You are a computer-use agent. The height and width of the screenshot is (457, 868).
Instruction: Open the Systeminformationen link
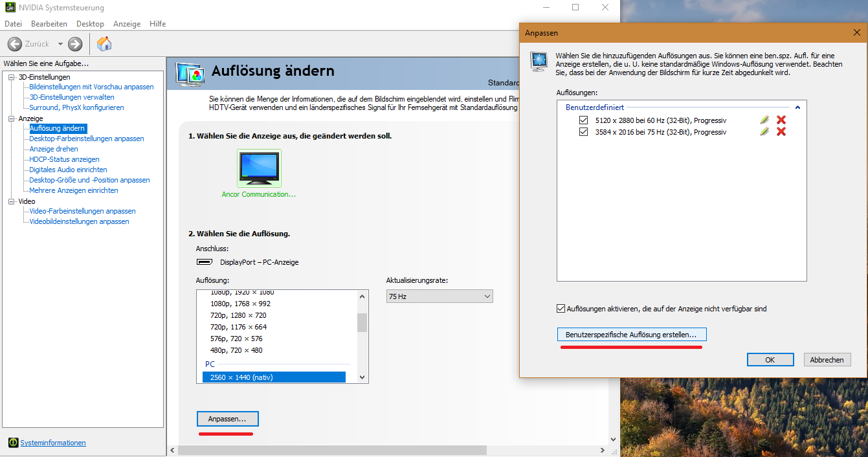pyautogui.click(x=53, y=443)
